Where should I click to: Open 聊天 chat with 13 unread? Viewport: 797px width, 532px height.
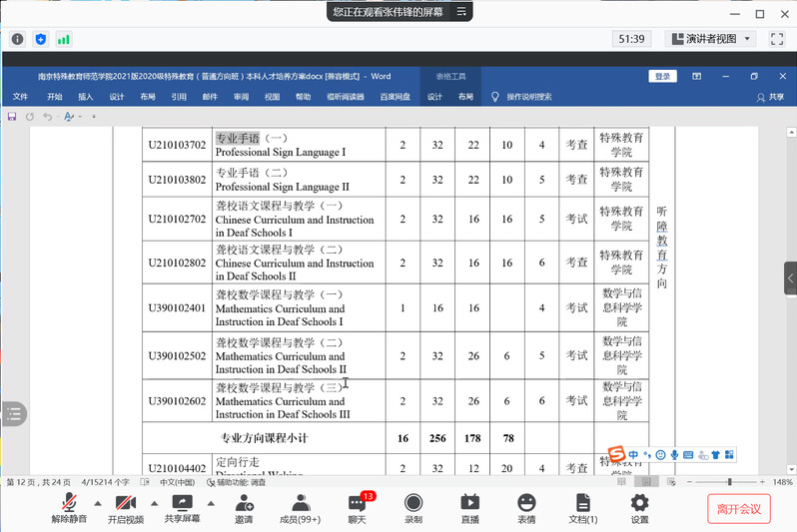pos(357,507)
